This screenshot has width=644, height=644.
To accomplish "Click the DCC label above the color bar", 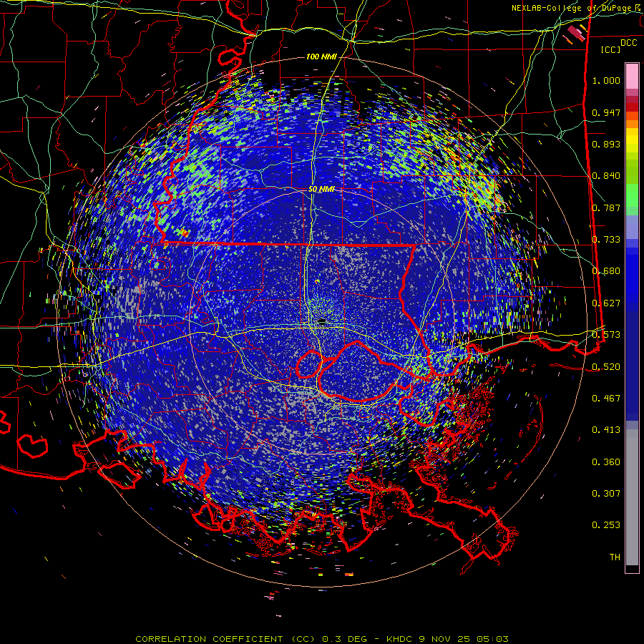I will 628,43.
